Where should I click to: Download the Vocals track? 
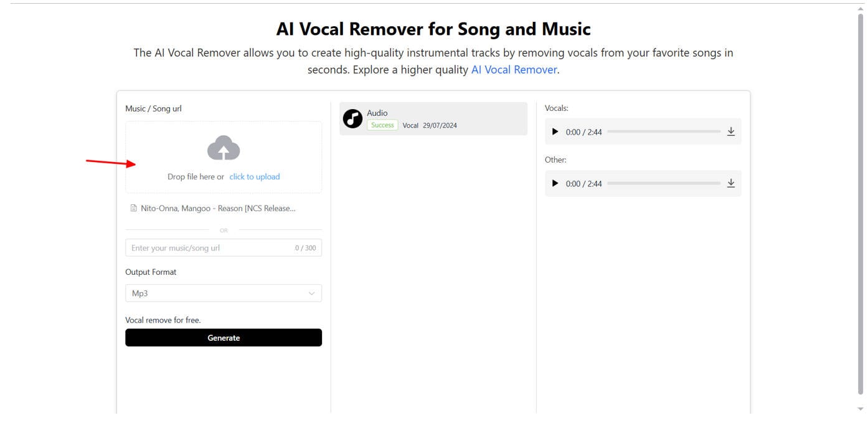(x=731, y=131)
